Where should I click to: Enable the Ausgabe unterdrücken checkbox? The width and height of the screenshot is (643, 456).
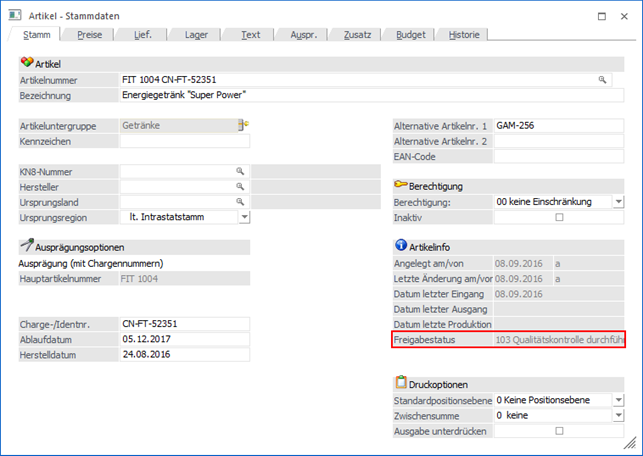point(559,431)
